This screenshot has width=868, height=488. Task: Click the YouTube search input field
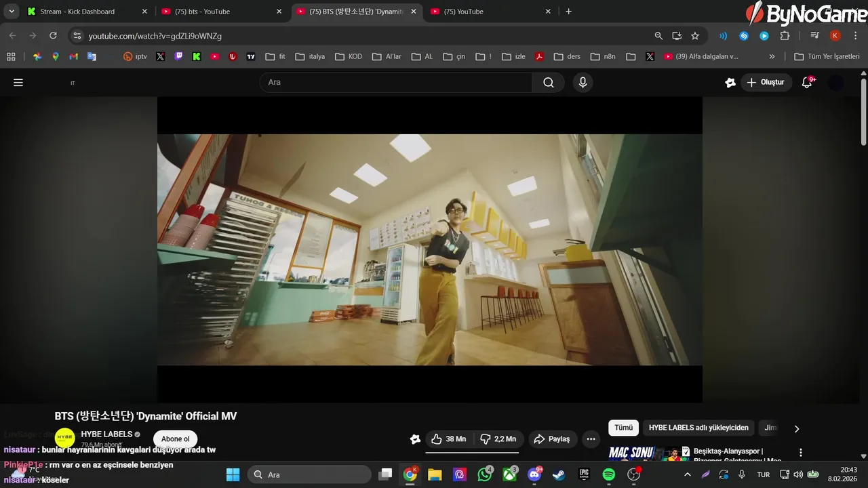(396, 83)
